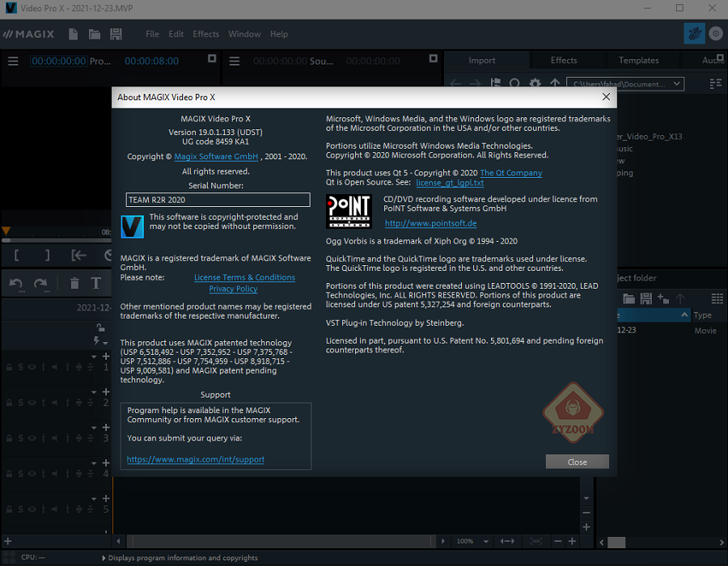Toggle visibility eye on track 1
This screenshot has width=728, height=566.
point(32,367)
